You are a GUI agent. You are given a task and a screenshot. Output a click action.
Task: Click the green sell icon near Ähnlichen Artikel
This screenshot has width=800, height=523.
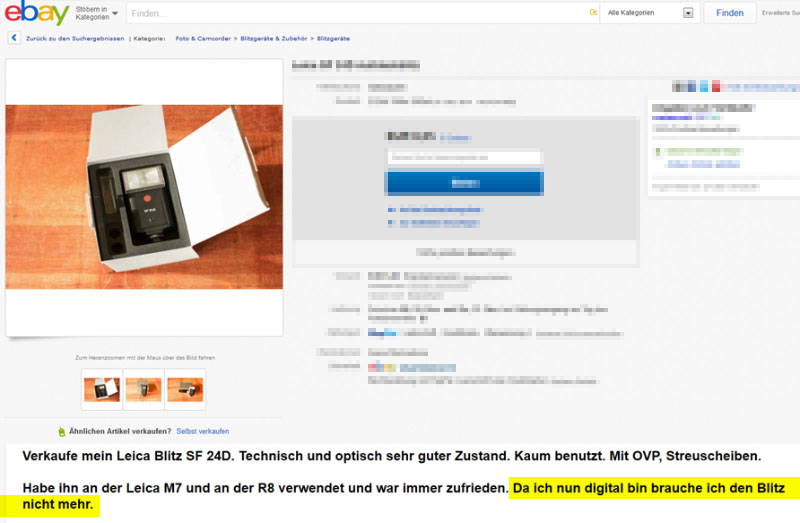tap(62, 432)
